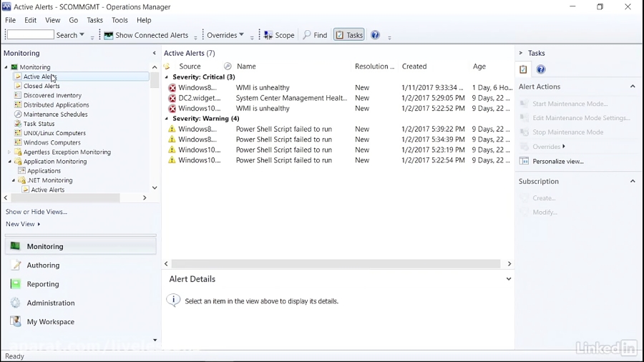Open the Tools menu
The width and height of the screenshot is (644, 362).
[119, 20]
